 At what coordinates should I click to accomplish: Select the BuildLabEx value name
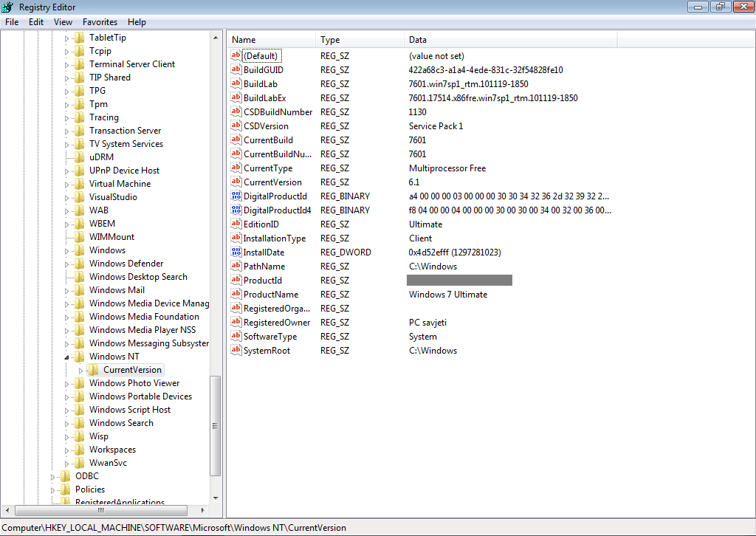pyautogui.click(x=265, y=98)
